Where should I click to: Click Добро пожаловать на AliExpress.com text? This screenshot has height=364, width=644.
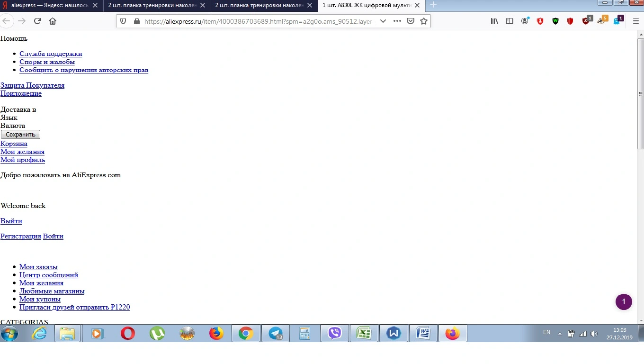pos(61,175)
